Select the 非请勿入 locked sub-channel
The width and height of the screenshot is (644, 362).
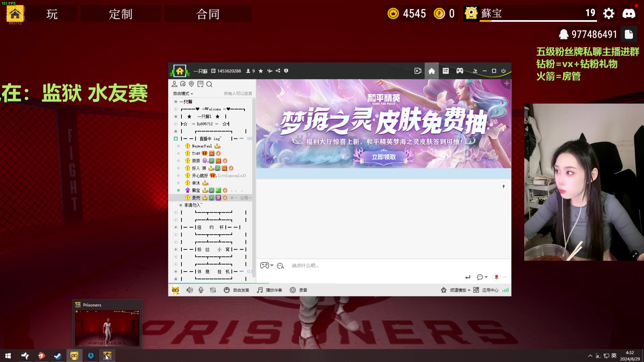[193, 205]
